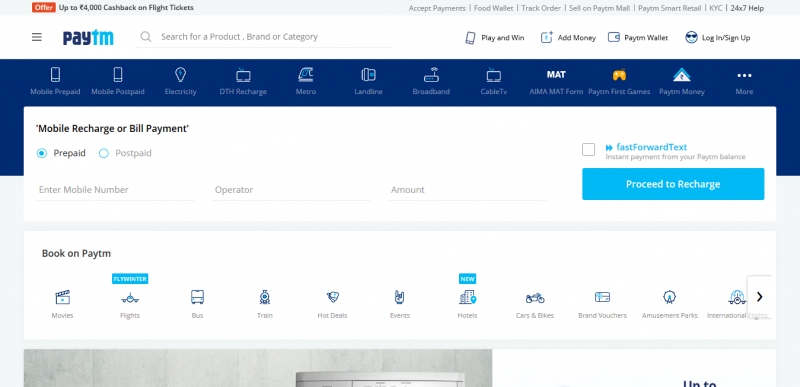Open the Metro train icon
800x387 pixels.
click(306, 75)
